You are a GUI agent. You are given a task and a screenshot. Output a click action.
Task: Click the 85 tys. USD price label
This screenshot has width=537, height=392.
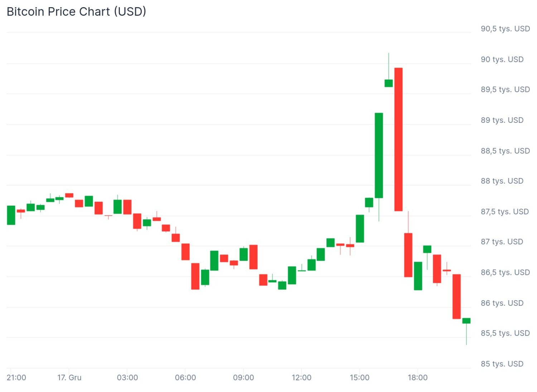coord(502,364)
